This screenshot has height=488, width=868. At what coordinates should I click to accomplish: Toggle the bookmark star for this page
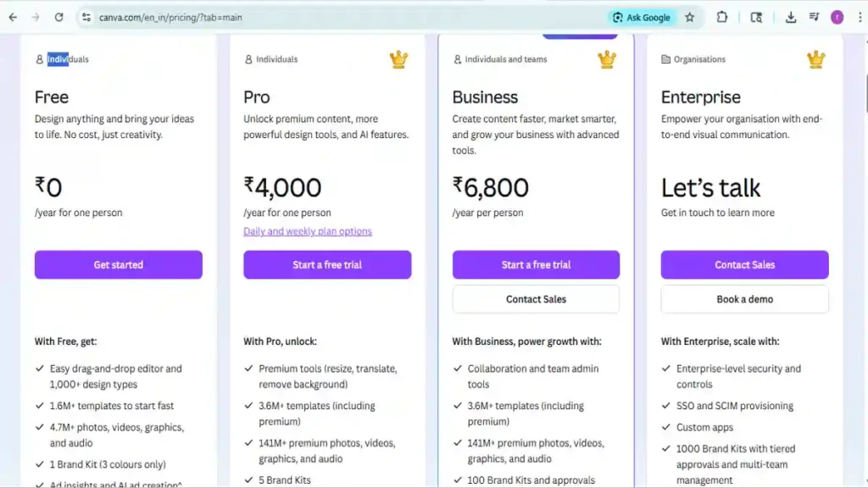click(x=690, y=16)
